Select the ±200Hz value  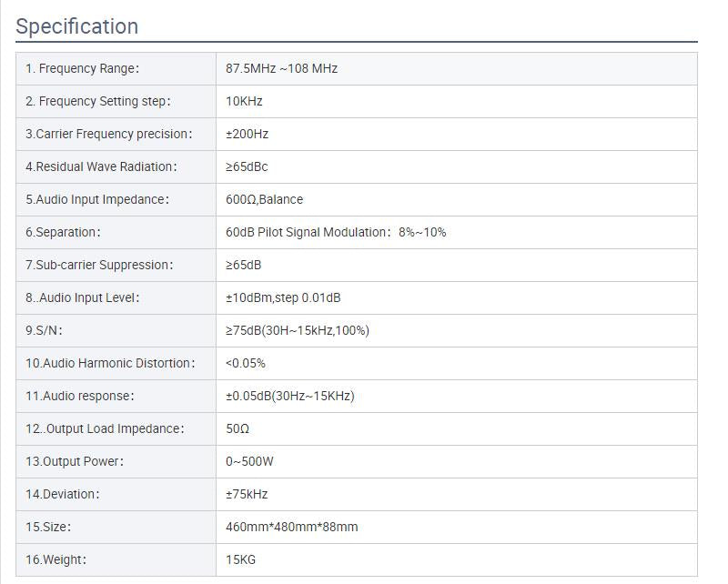tap(248, 134)
